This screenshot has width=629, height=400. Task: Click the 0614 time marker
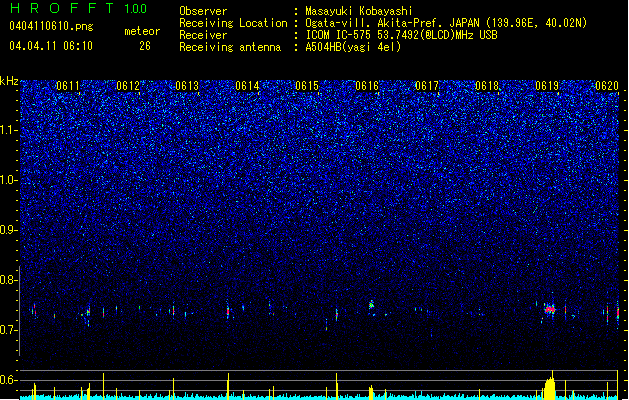[x=248, y=86]
